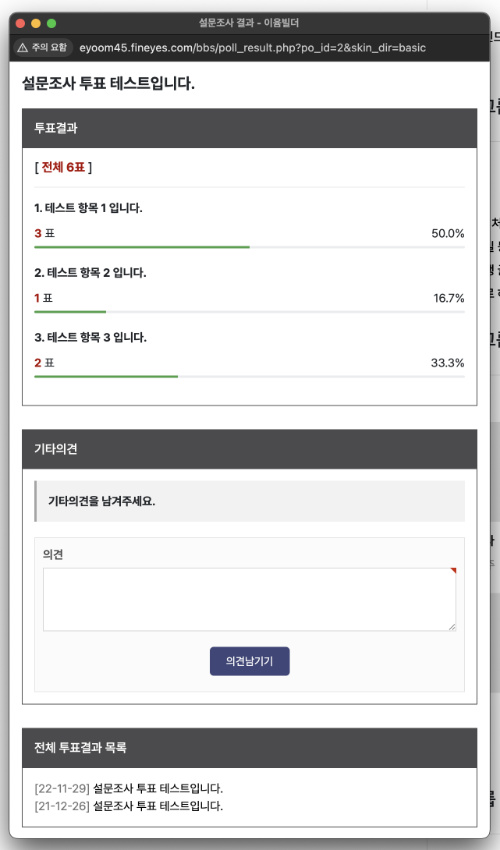Focus the 의견 opinion text area
This screenshot has width=500, height=850.
click(x=249, y=600)
